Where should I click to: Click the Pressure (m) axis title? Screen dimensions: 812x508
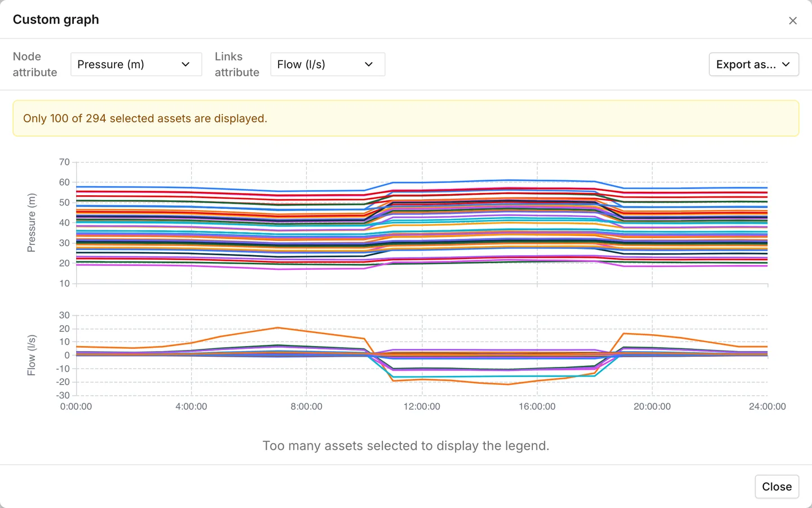click(32, 222)
